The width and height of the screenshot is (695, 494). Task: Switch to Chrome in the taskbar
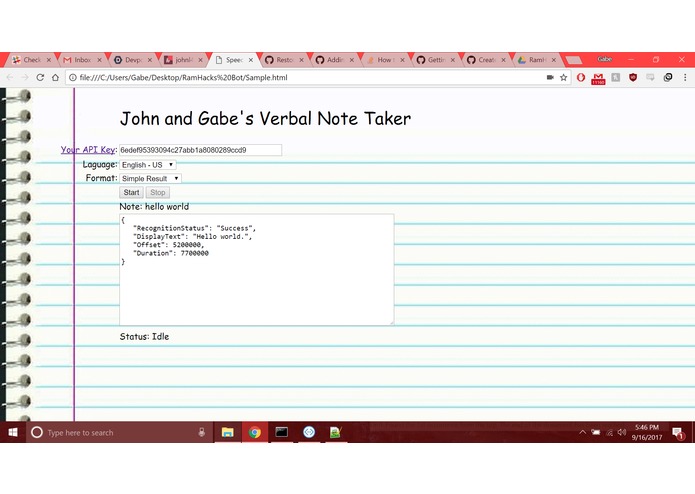[x=254, y=432]
